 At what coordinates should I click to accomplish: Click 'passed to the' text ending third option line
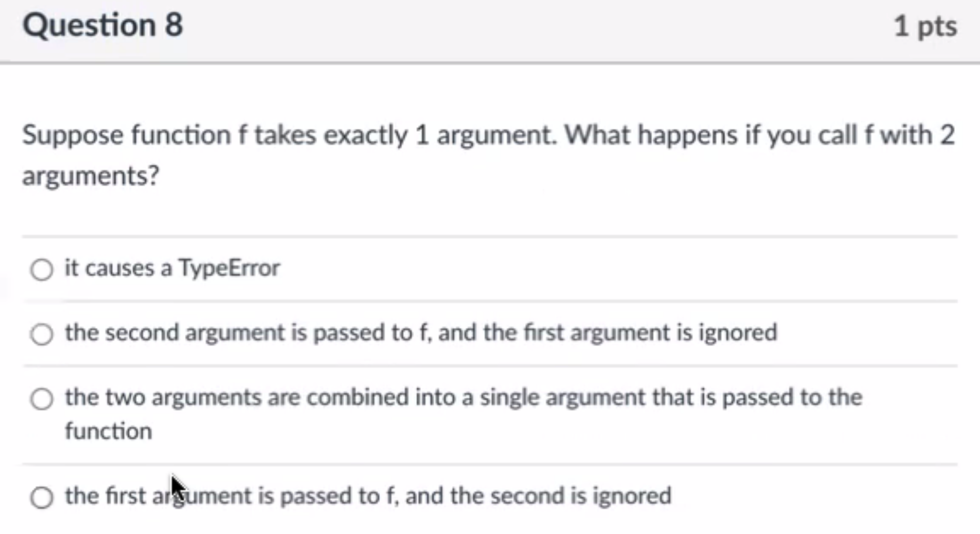(x=792, y=397)
